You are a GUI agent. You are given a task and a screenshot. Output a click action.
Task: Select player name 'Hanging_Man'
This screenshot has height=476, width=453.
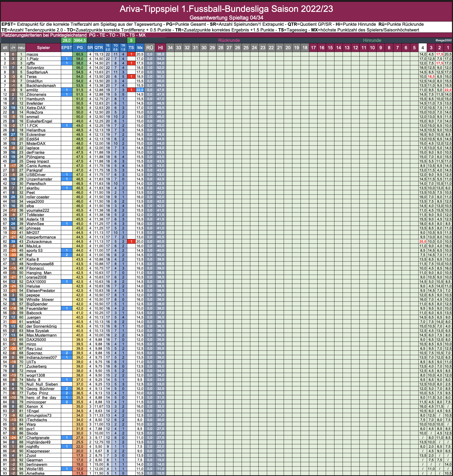[39, 273]
